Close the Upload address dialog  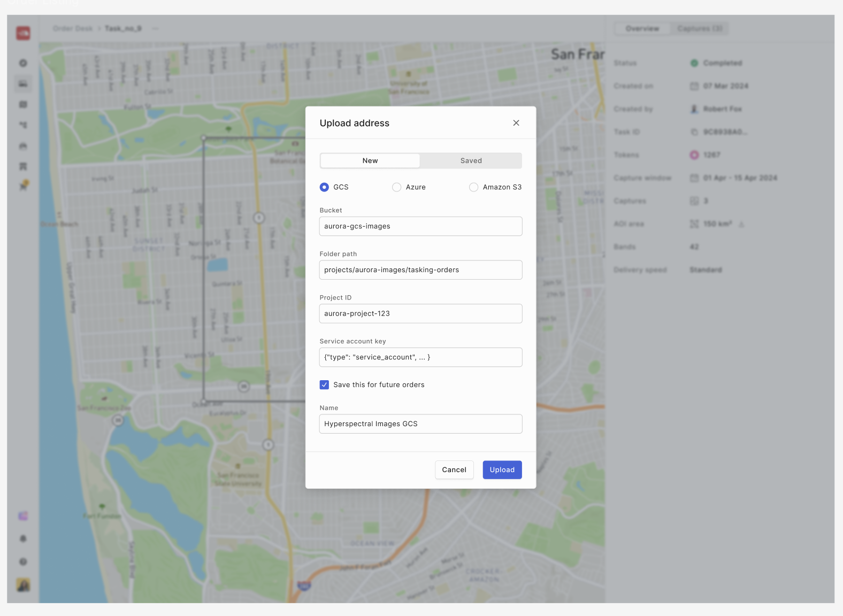(516, 123)
